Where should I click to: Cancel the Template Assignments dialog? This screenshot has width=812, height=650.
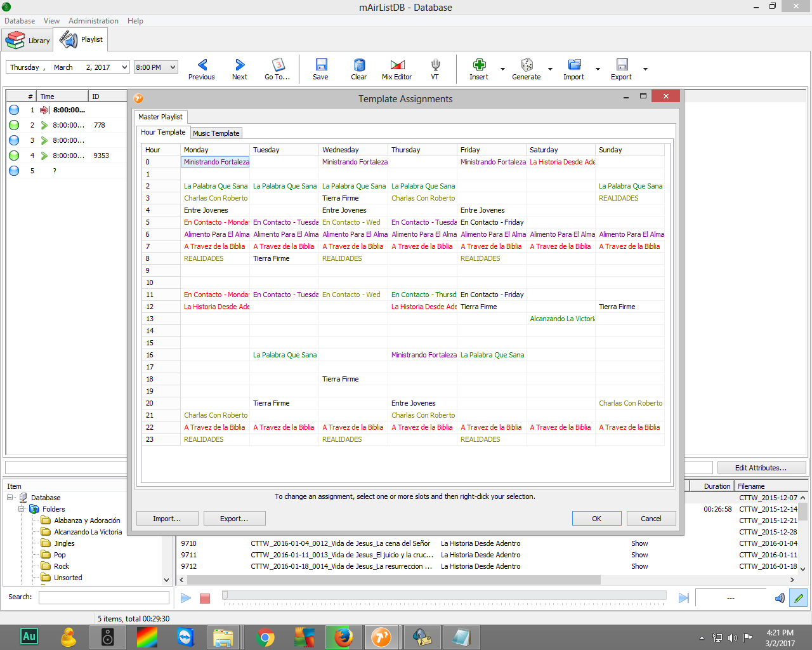pos(652,519)
